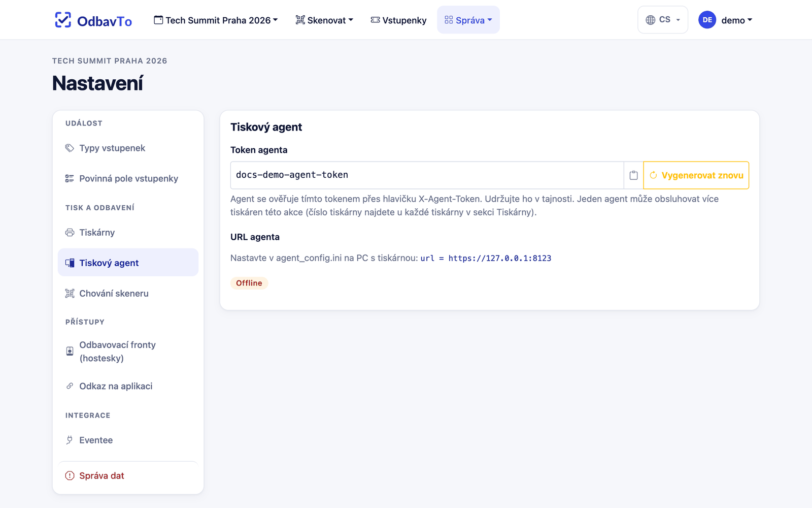Click the Offline status badge
812x508 pixels.
249,283
